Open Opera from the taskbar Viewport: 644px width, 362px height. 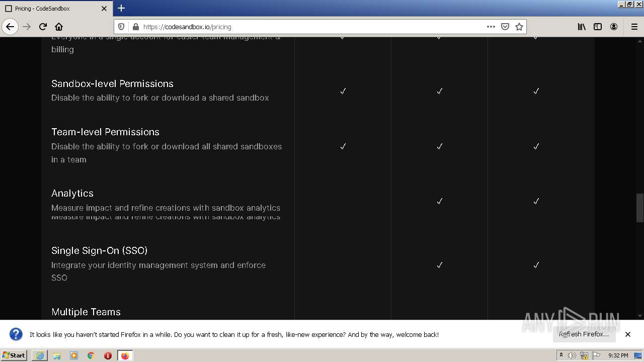pyautogui.click(x=108, y=355)
